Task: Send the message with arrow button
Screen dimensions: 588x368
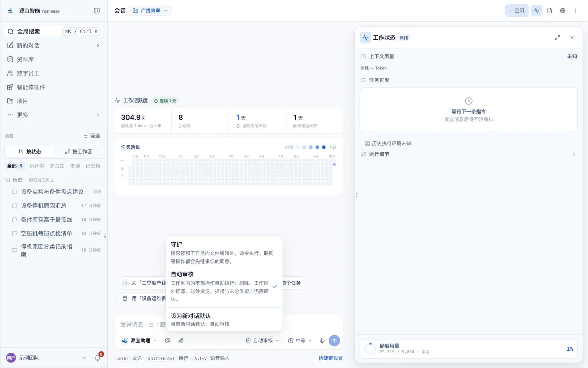Action: (x=334, y=340)
